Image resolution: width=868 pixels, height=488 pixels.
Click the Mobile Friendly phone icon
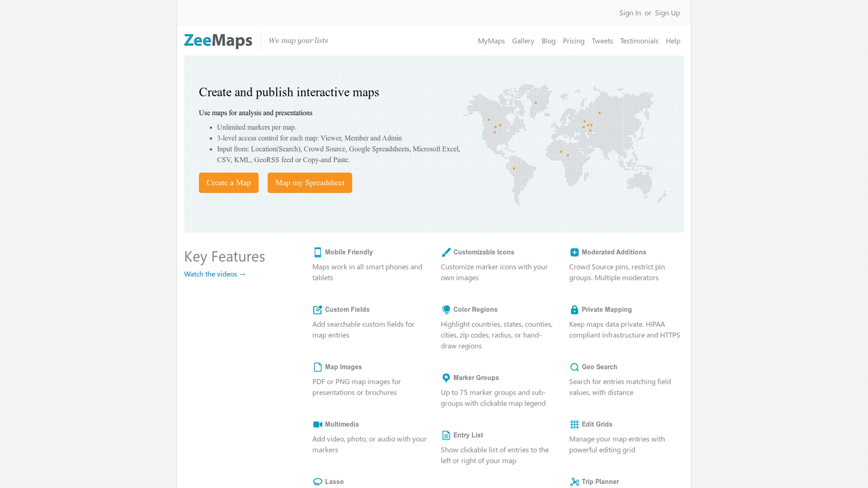click(x=318, y=252)
